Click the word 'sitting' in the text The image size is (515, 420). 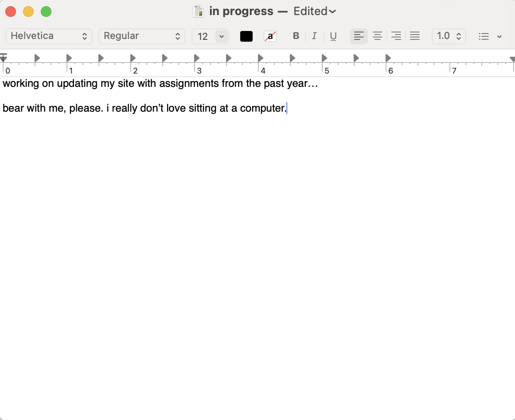tap(202, 109)
